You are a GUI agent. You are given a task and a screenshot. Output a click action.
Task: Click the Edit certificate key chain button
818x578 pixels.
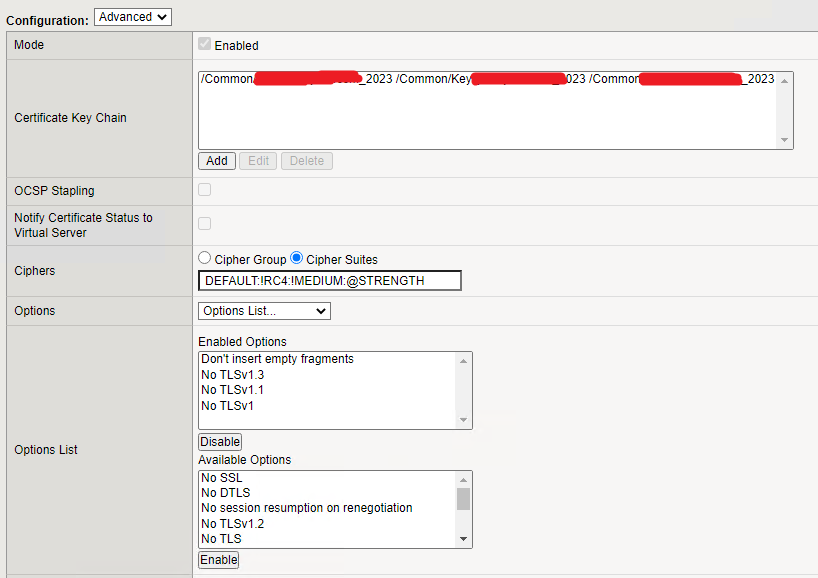(x=258, y=161)
